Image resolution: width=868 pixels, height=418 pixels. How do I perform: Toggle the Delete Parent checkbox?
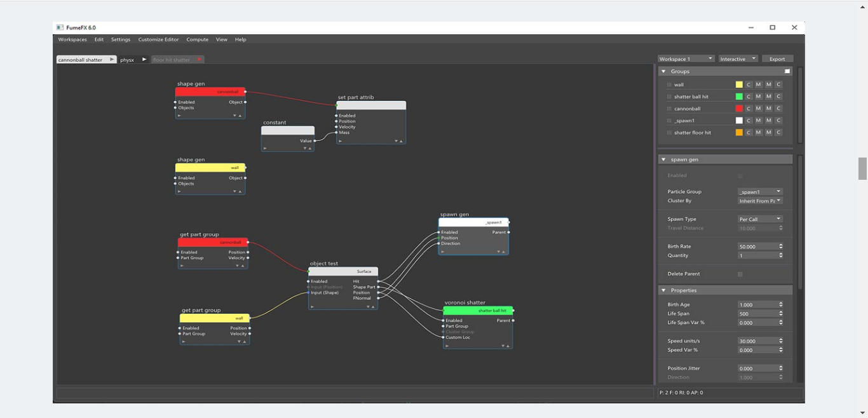coord(740,274)
